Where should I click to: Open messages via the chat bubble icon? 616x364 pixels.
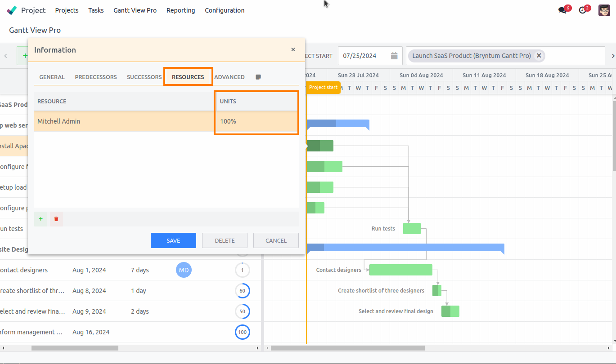(562, 9)
